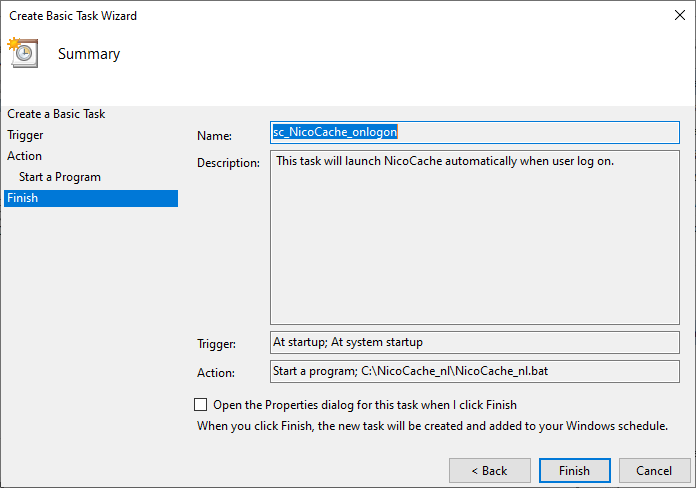The height and width of the screenshot is (488, 696).
Task: Select the highlighted Finish step
Action: pos(91,198)
